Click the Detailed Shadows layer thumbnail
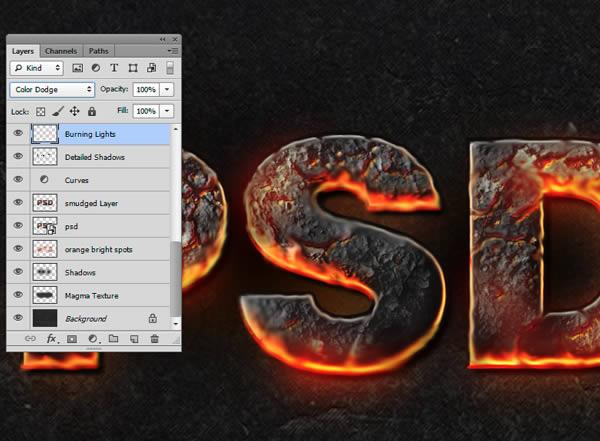The height and width of the screenshot is (441, 600). 45,157
